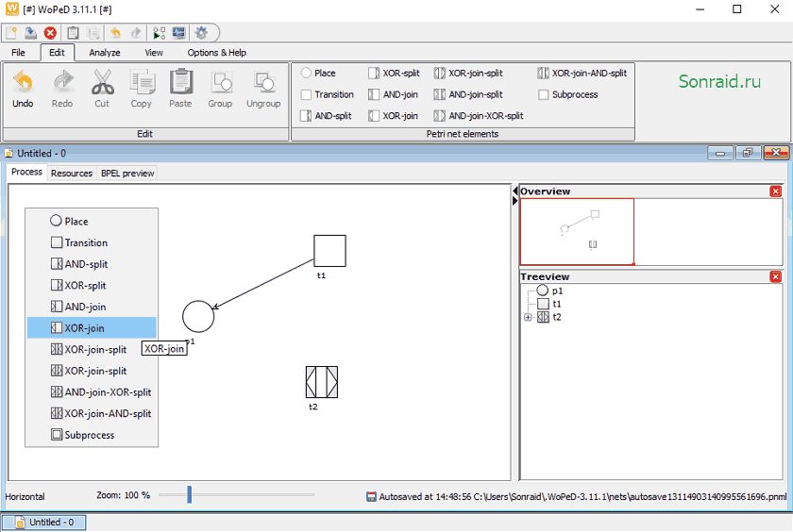Click the red close-net icon in quick toolbar
The width and height of the screenshot is (793, 532).
point(50,33)
